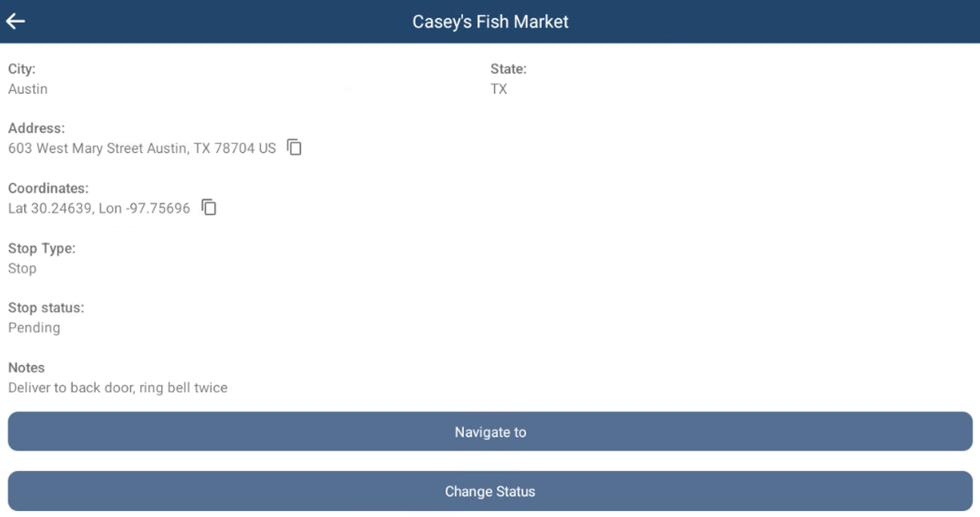Screen dimensions: 980x517
Task: Select the 603 West Mary Street address text
Action: (x=142, y=148)
